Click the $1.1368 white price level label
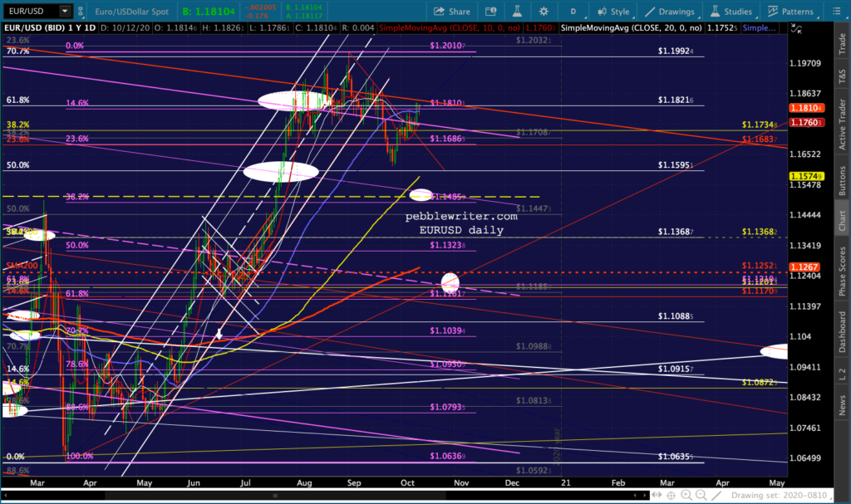 (x=676, y=232)
